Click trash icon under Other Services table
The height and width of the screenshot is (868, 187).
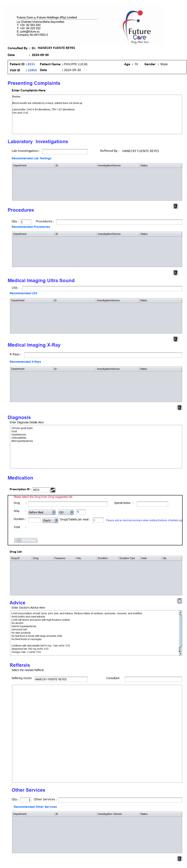179,858
